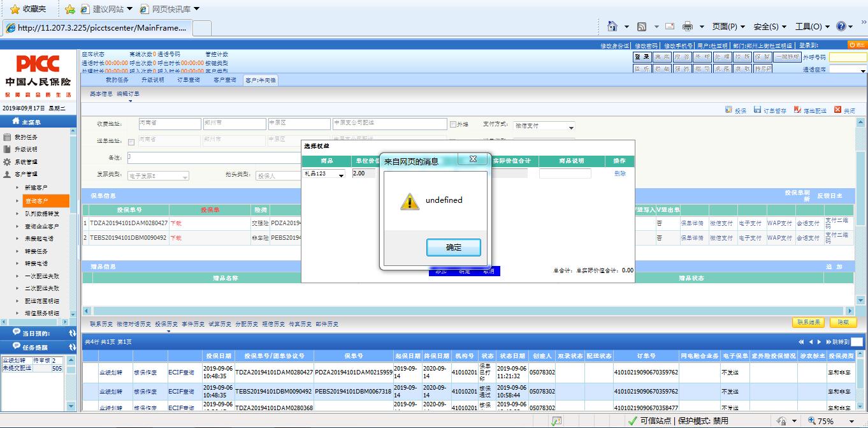
Task: Toggle the checkbox beside 送单地址
Action: (x=131, y=142)
